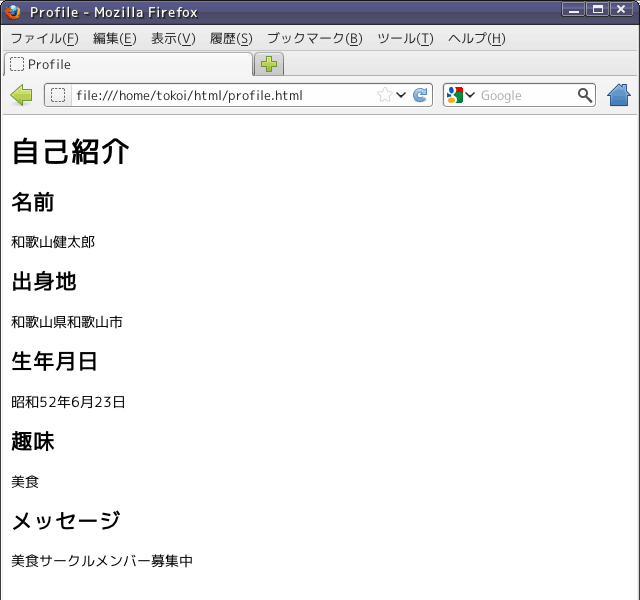Viewport: 640px width, 600px height.
Task: Open the ヘルプ(H) menu
Action: [477, 38]
